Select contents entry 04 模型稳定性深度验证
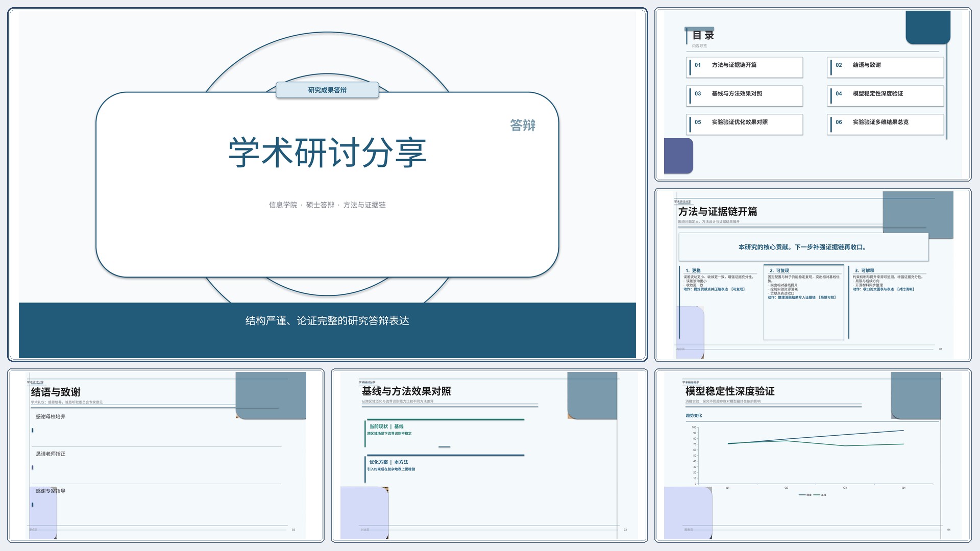This screenshot has height=551, width=980. click(886, 95)
